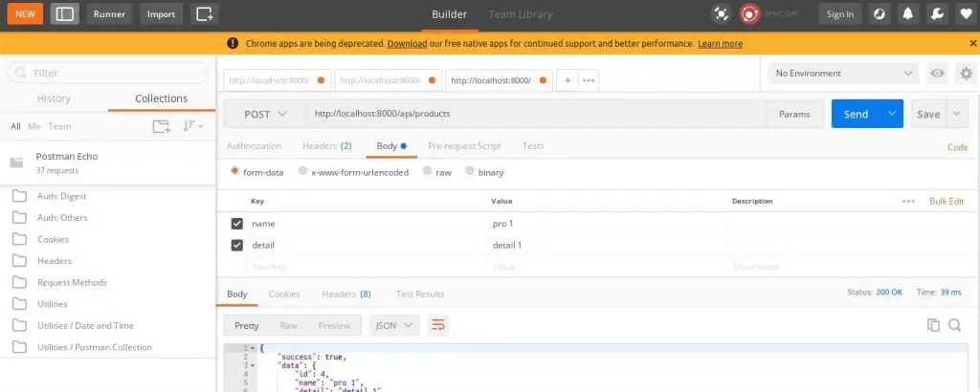The width and height of the screenshot is (980, 392).
Task: Open response Cookies tab
Action: (284, 294)
